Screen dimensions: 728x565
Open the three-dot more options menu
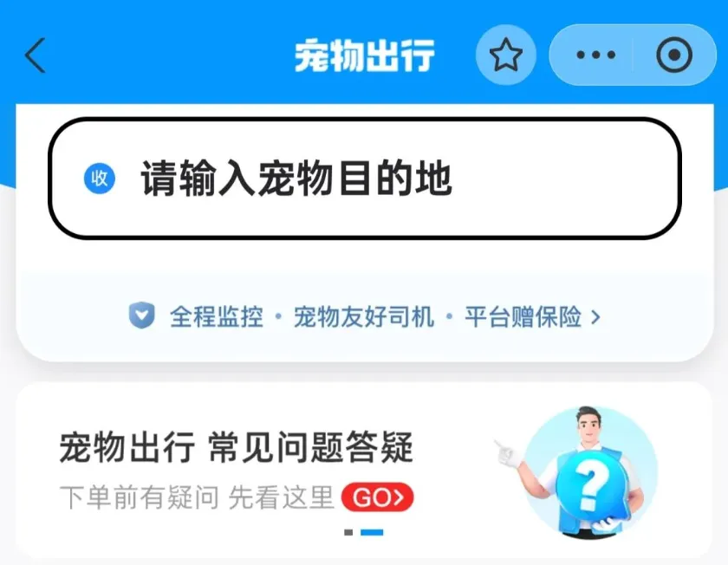click(x=595, y=55)
